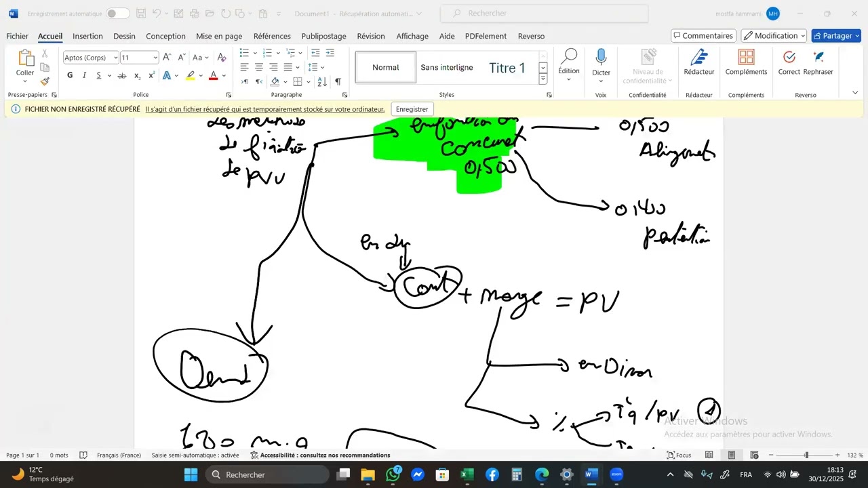Open the Modification mode dropdown

point(774,36)
